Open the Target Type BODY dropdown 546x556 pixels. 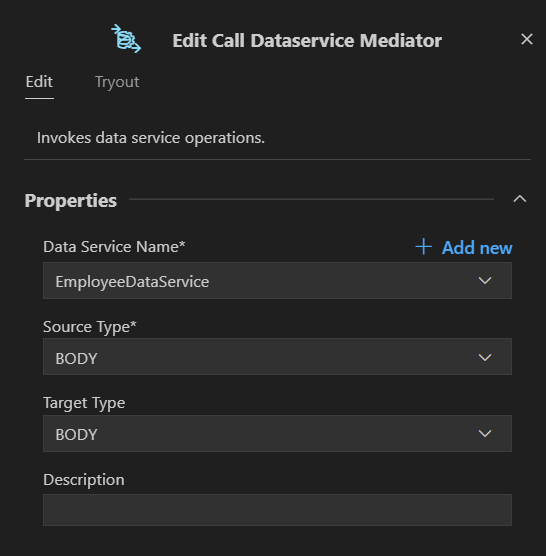(277, 433)
